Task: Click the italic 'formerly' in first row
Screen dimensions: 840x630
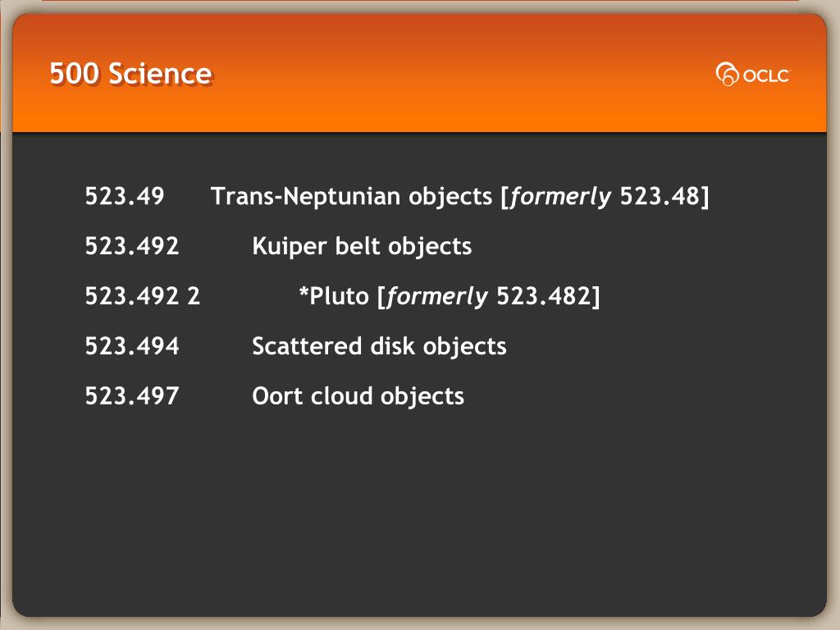Action: click(x=560, y=197)
